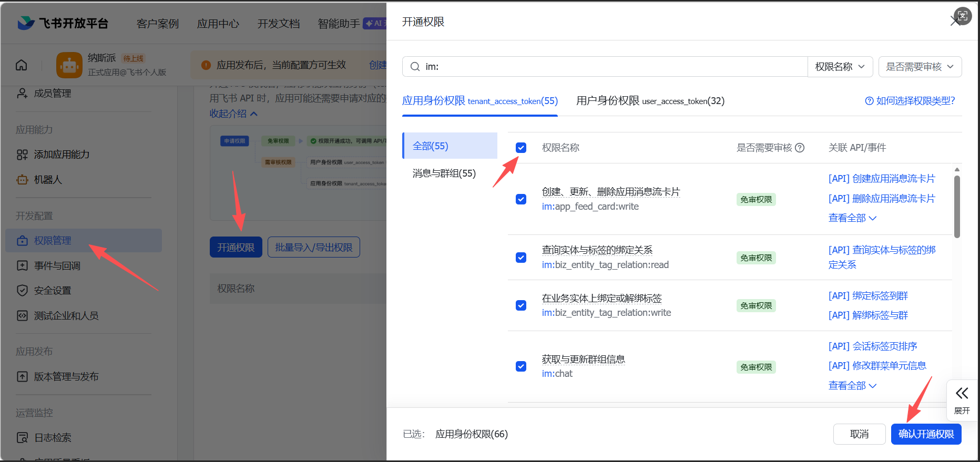This screenshot has height=462, width=980.
Task: Click the permission list vertical scrollbar
Action: pyautogui.click(x=957, y=207)
